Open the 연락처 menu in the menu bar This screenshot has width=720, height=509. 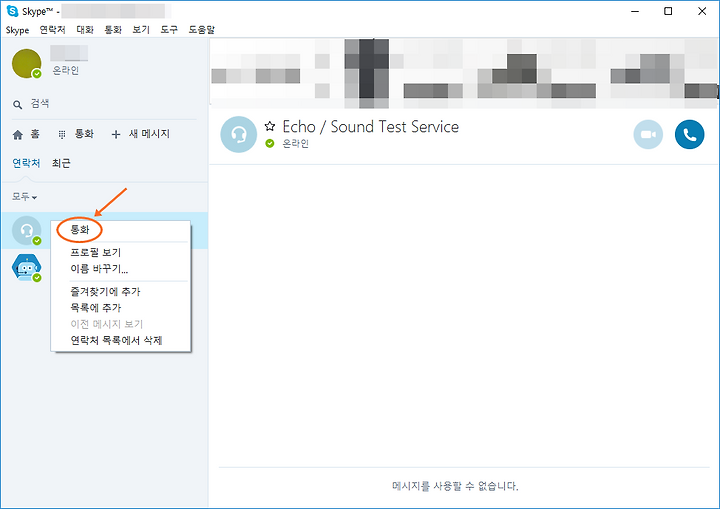coord(52,30)
